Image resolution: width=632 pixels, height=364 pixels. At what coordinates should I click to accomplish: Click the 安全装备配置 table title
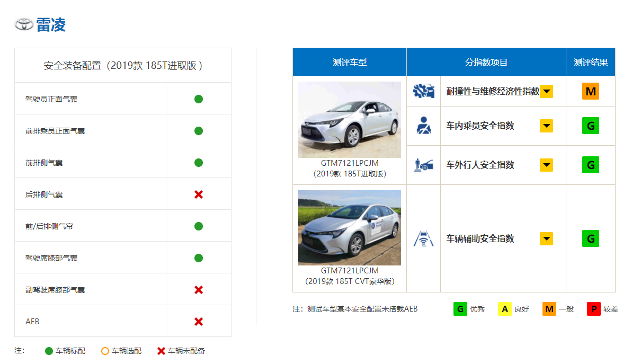click(123, 66)
